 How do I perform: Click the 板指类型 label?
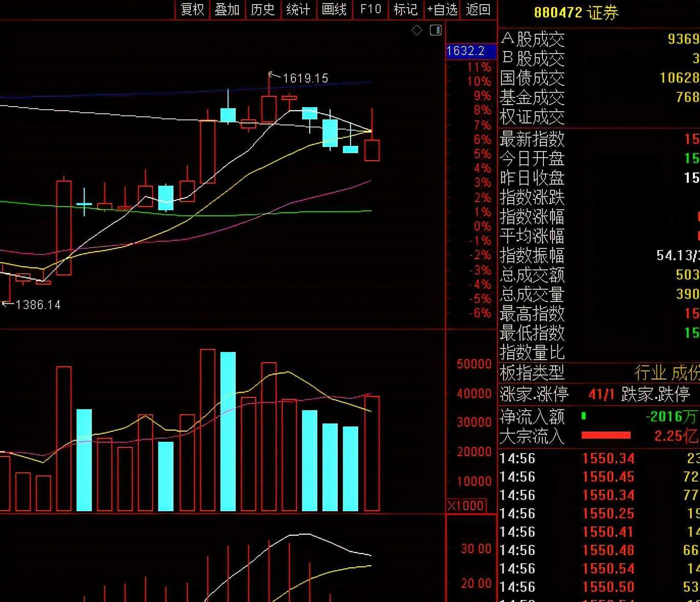(x=532, y=373)
